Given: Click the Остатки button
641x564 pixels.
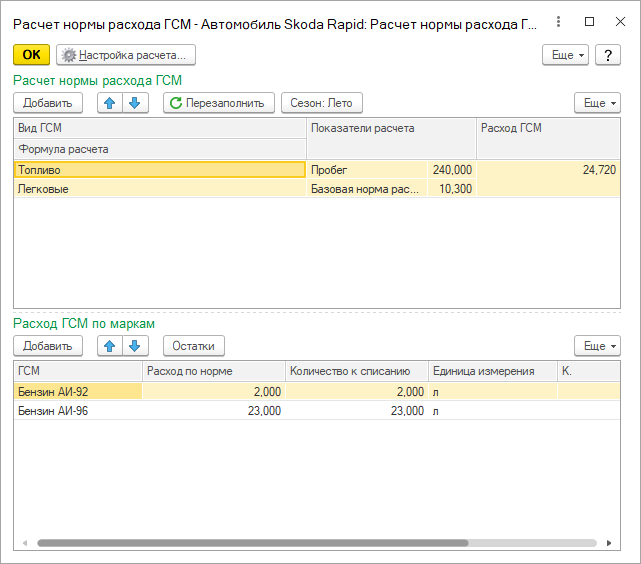Looking at the screenshot, I should pos(194,346).
